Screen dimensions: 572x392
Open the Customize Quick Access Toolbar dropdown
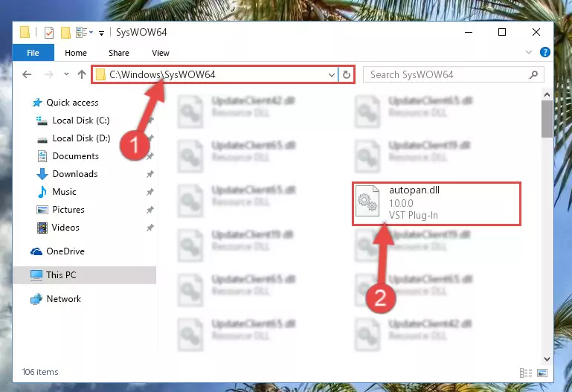[x=101, y=33]
